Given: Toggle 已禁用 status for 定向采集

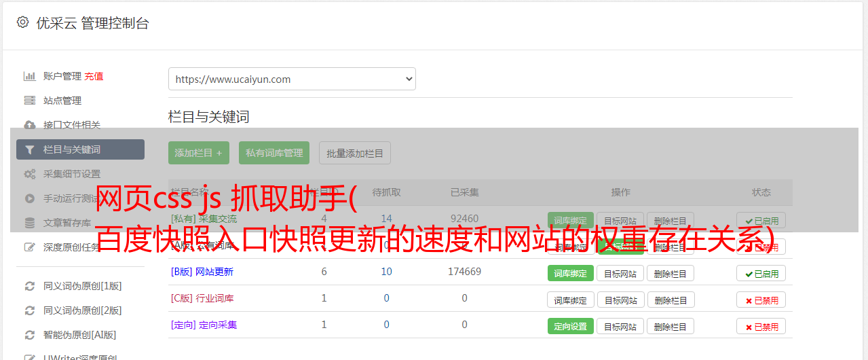Looking at the screenshot, I should point(761,326).
